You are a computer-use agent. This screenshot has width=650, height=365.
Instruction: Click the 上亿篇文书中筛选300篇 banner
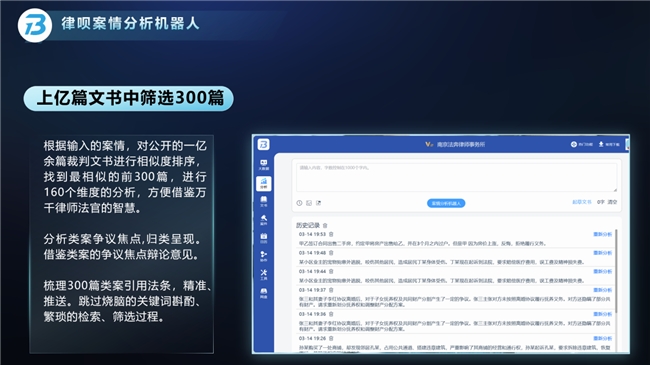coord(129,98)
